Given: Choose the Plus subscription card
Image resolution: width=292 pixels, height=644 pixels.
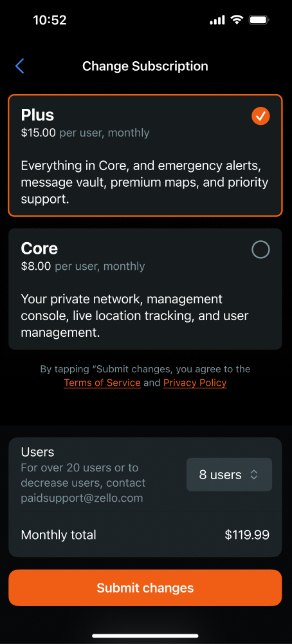Looking at the screenshot, I should click(145, 156).
